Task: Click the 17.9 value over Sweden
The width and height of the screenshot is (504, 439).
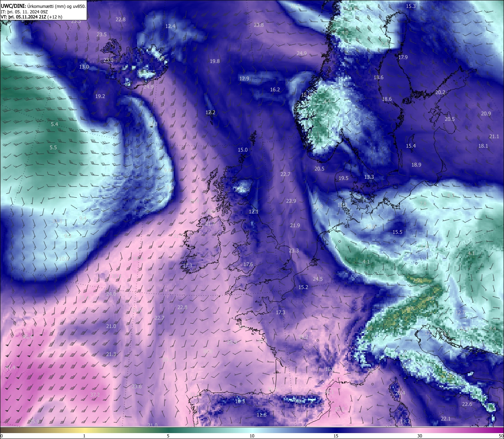Action: (x=403, y=57)
